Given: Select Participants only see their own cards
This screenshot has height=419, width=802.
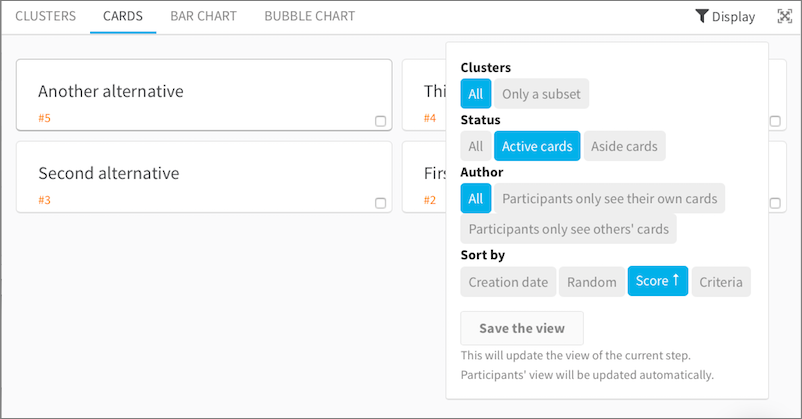Looking at the screenshot, I should [x=609, y=199].
